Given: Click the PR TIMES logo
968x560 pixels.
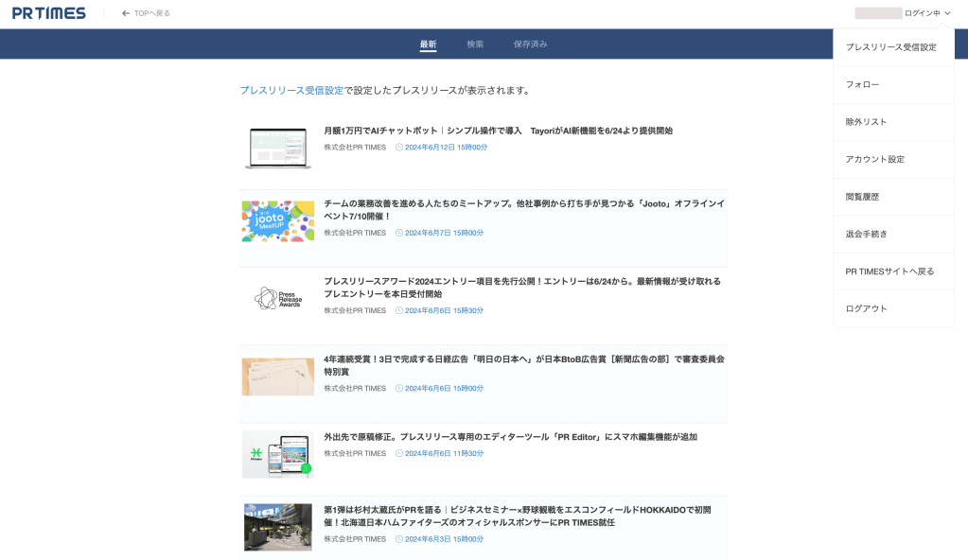Looking at the screenshot, I should click(49, 13).
